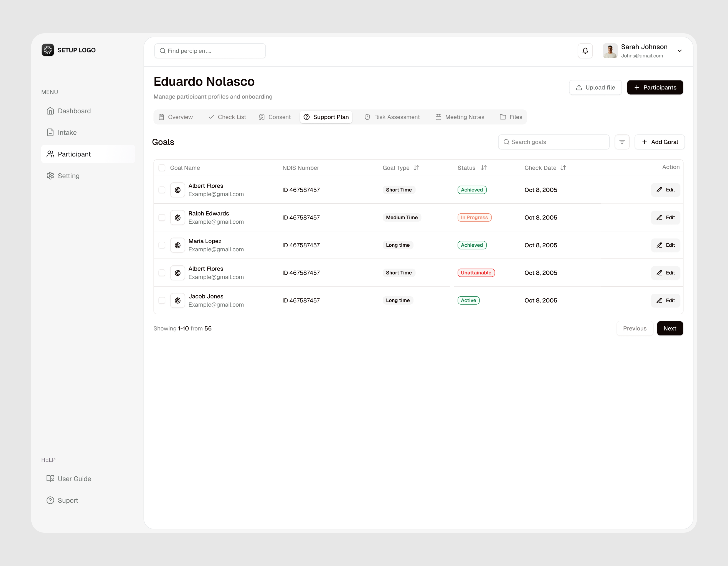
Task: Click the In Progress status badge
Action: tap(474, 217)
